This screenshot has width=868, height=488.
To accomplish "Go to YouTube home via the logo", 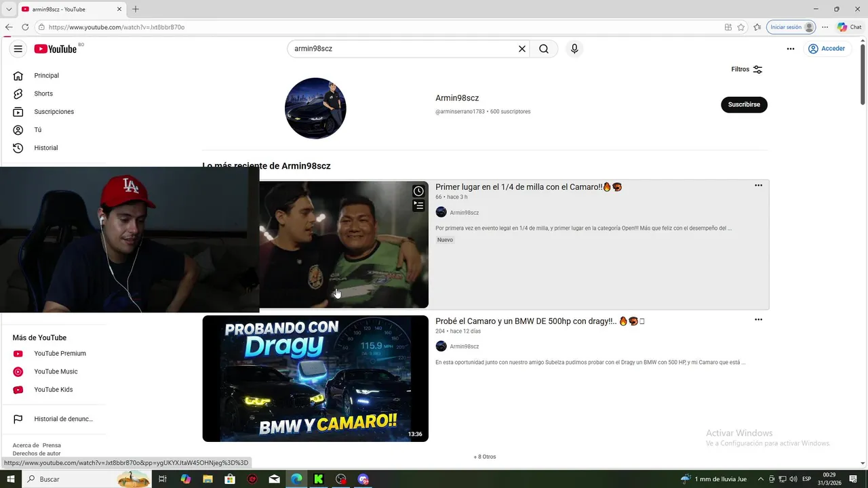I will coord(56,49).
